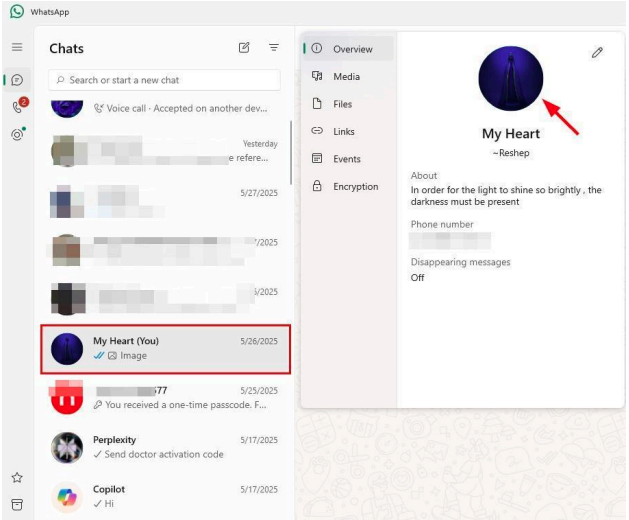Open the Events tab
The image size is (629, 520).
(346, 159)
